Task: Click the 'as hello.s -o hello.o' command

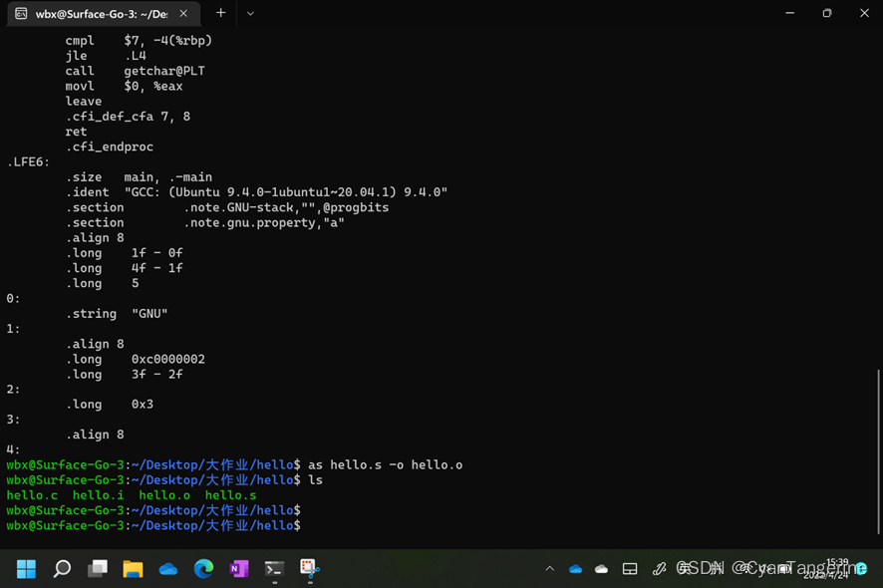Action: click(385, 465)
